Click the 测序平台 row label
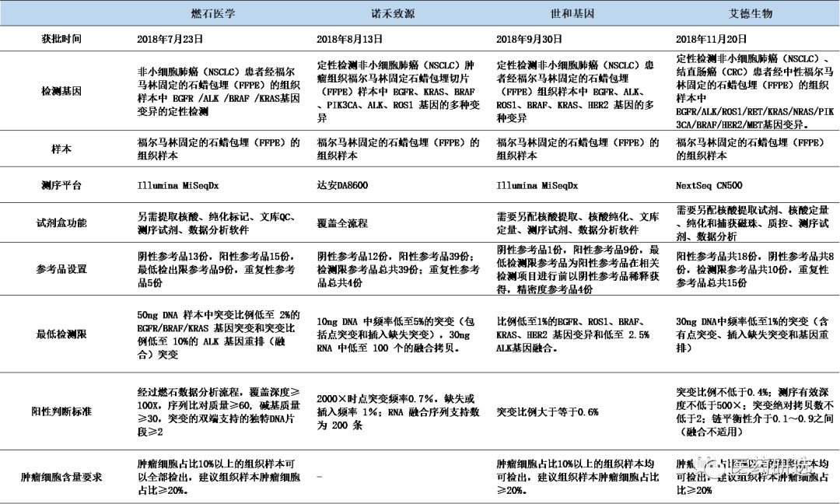Image resolution: width=840 pixels, height=504 pixels. [x=63, y=186]
